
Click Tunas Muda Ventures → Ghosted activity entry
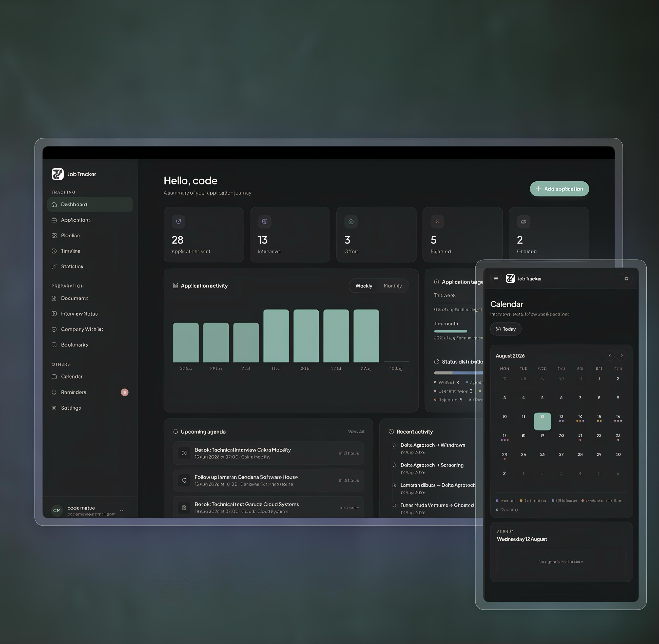[x=433, y=509]
